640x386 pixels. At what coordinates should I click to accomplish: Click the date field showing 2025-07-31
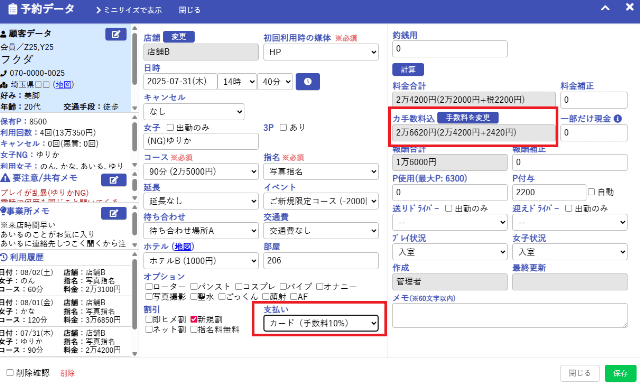tap(180, 82)
